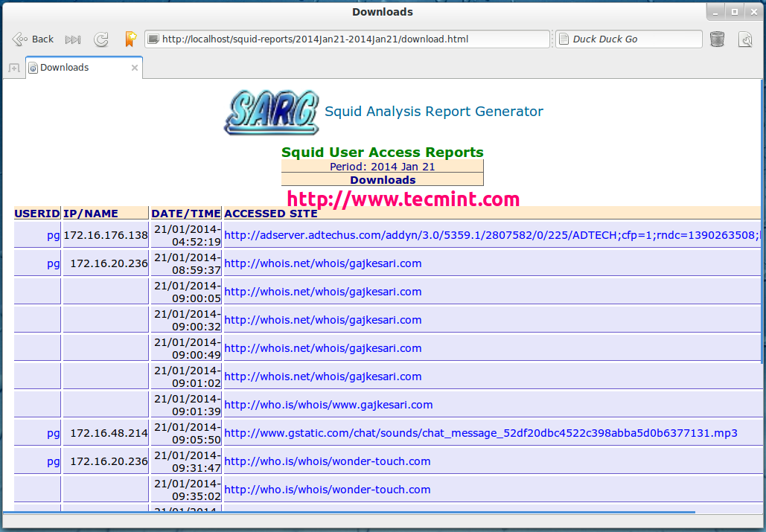This screenshot has width=766, height=532.
Task: Go back with the Back button
Action: click(32, 39)
